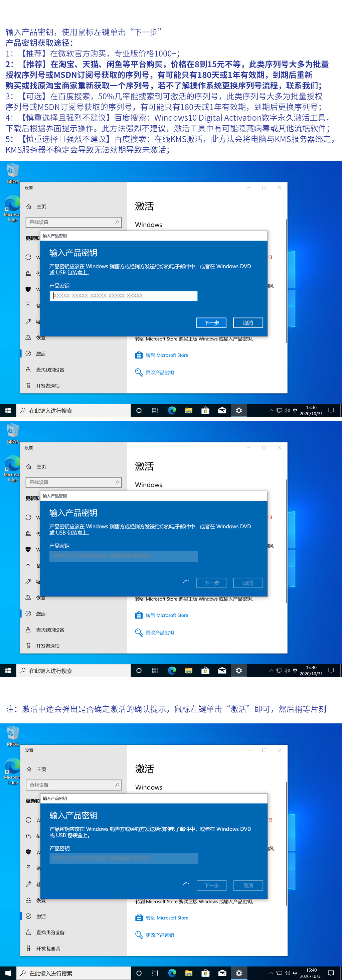Image resolution: width=342 pixels, height=980 pixels.
Task: Select 开发者选项 in the bottom screenshot sidebar
Action: click(43, 948)
